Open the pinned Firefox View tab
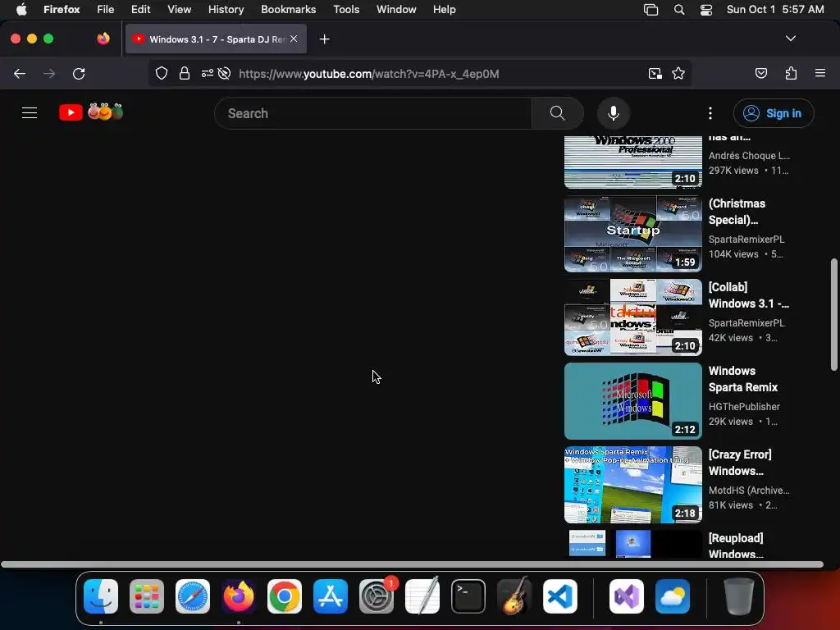 [x=103, y=39]
